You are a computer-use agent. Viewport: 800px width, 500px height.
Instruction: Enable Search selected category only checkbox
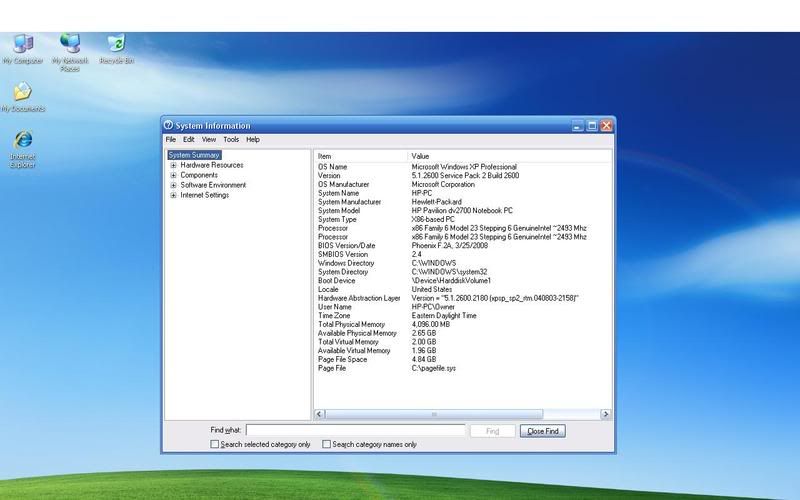215,444
